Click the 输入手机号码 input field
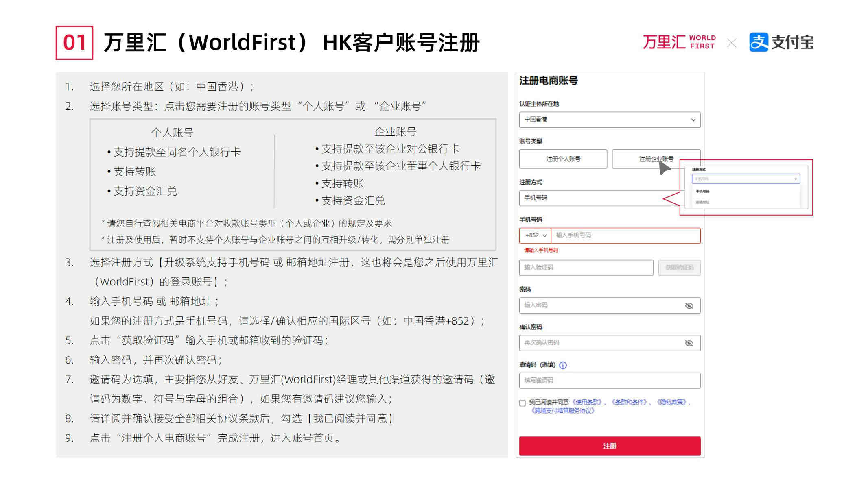Image resolution: width=868 pixels, height=488 pixels. point(625,235)
